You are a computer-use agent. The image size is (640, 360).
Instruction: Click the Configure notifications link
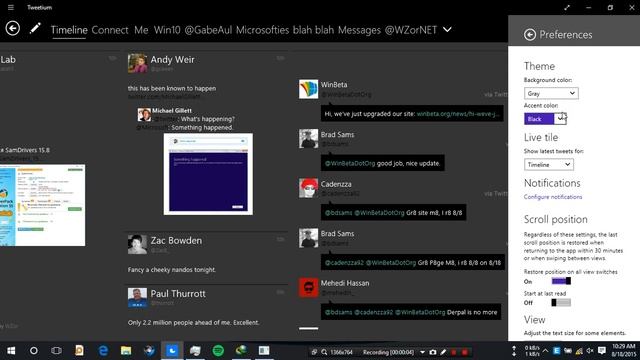553,197
